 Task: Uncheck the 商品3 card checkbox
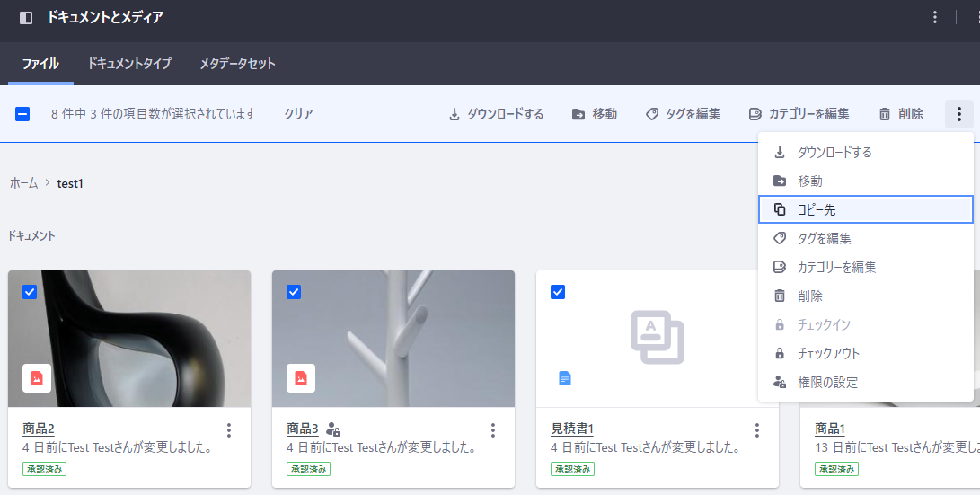pyautogui.click(x=294, y=292)
